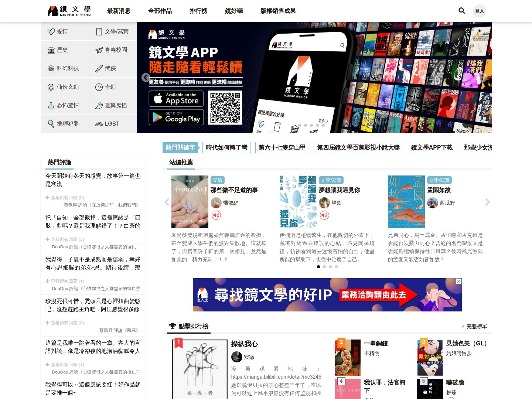Image resolution: width=532 pixels, height=399 pixels.
Task: Go to previous banner slide
Action: pos(146,77)
